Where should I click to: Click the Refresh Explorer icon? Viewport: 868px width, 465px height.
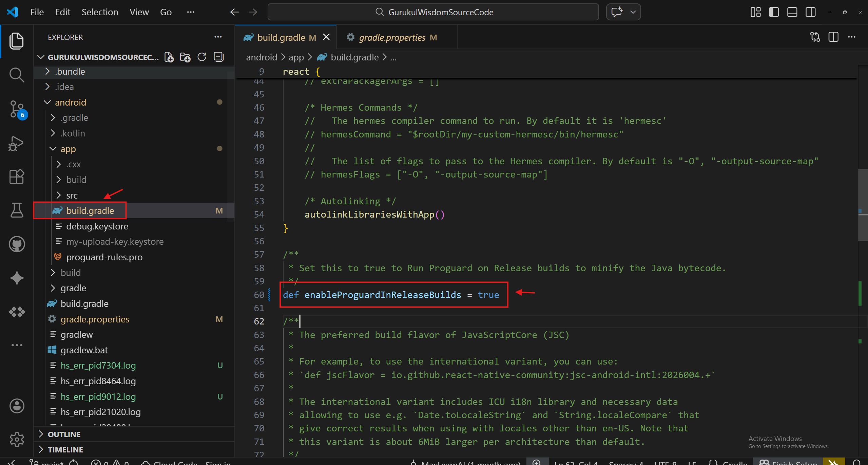click(202, 57)
